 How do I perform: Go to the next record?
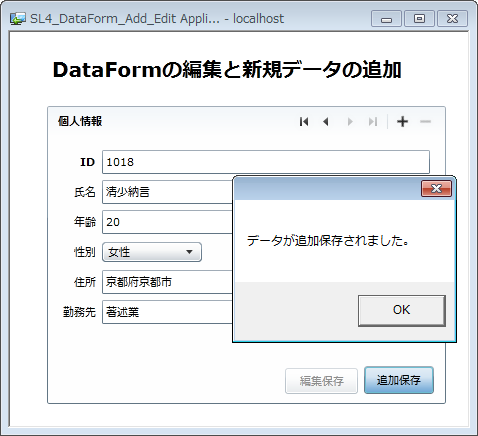(x=350, y=122)
